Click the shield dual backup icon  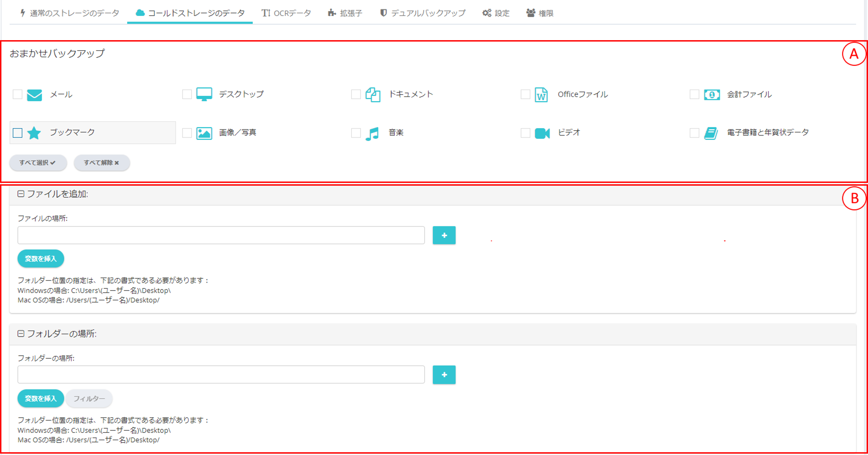point(383,13)
